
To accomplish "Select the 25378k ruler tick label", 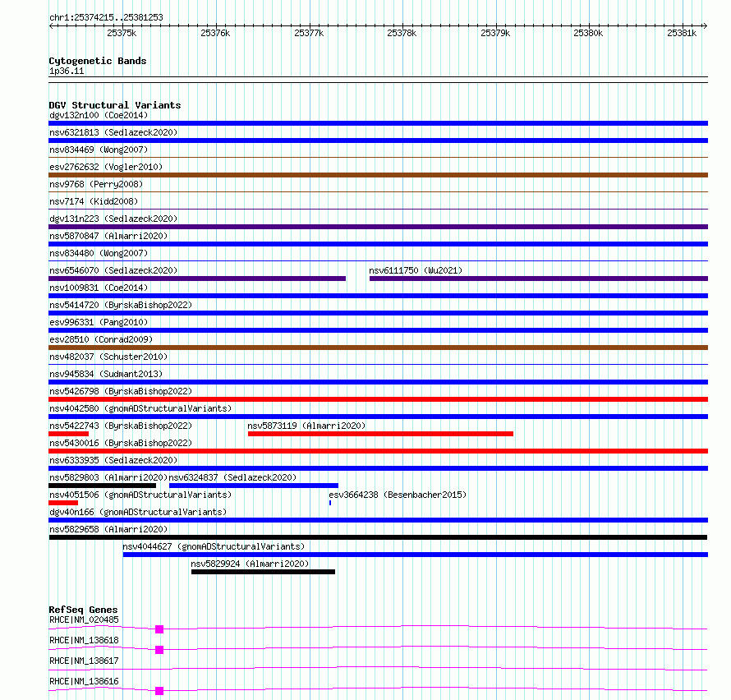I will click(402, 33).
